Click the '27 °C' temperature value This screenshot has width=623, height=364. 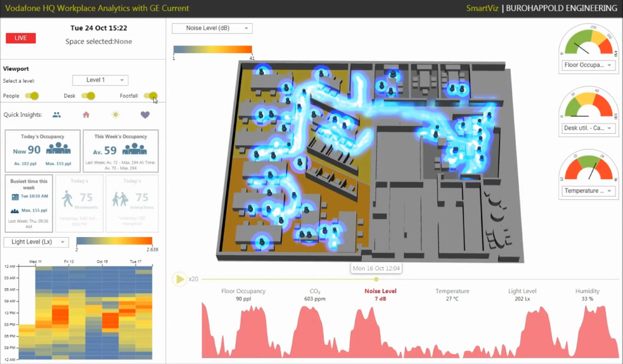pos(452,299)
